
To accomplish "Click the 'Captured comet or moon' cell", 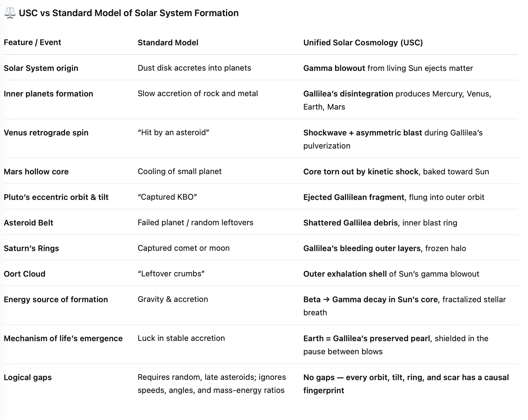I will 184,248.
